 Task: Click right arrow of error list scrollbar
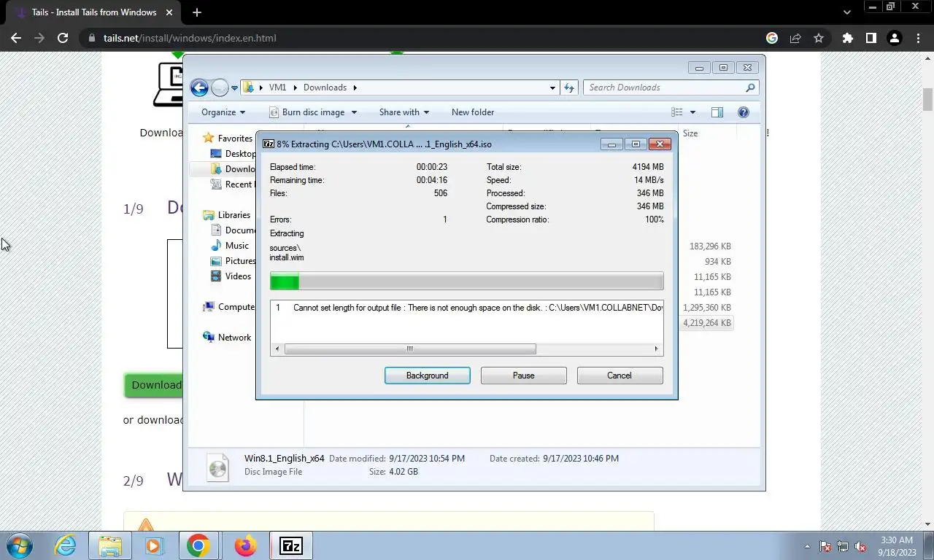pos(656,349)
